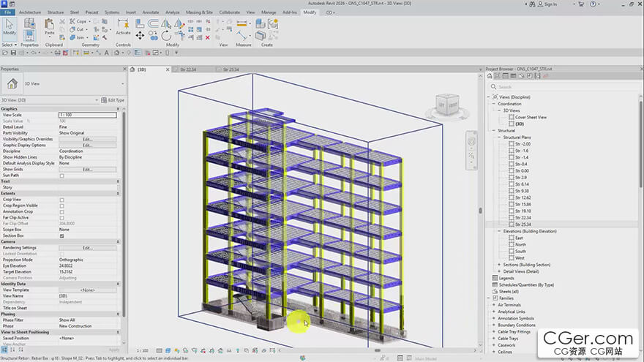
Task: Collapse the Structural Plans tree node
Action: point(499,137)
